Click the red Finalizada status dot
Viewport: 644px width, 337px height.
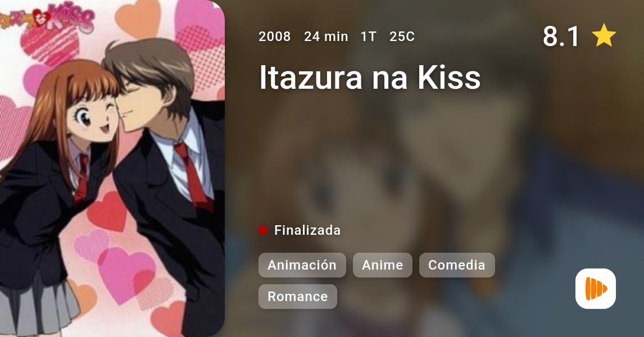(263, 230)
